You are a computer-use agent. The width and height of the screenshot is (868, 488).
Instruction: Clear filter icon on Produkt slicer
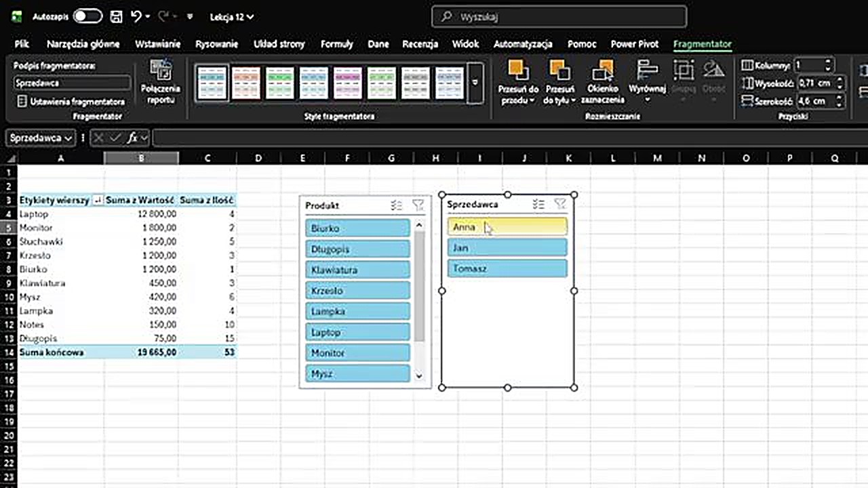418,205
